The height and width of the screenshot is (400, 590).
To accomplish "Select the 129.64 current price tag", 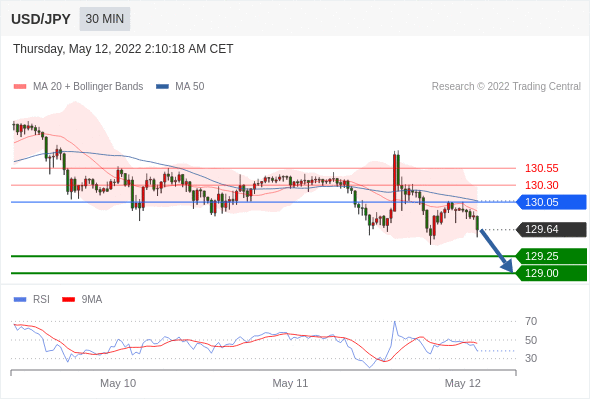I will [551, 229].
